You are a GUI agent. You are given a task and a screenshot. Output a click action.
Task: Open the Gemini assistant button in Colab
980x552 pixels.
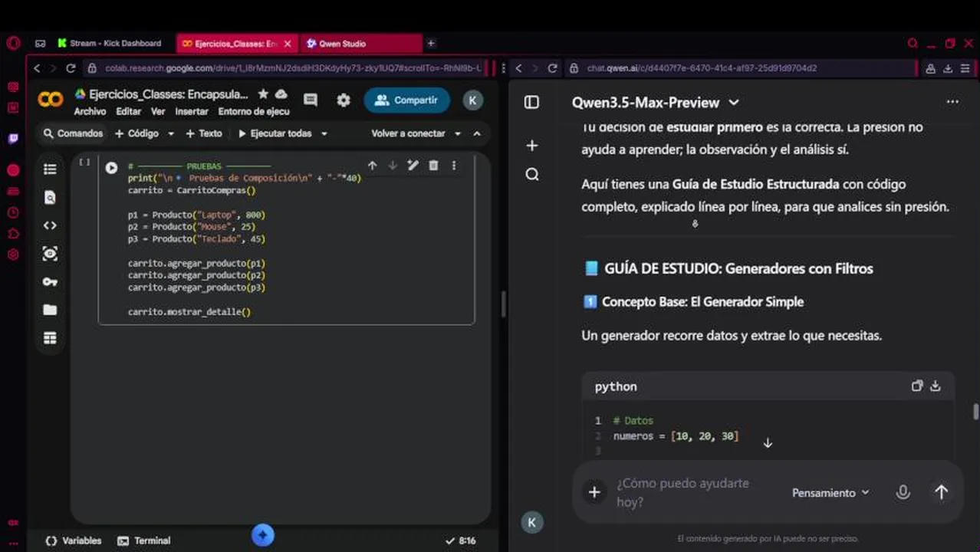262,535
